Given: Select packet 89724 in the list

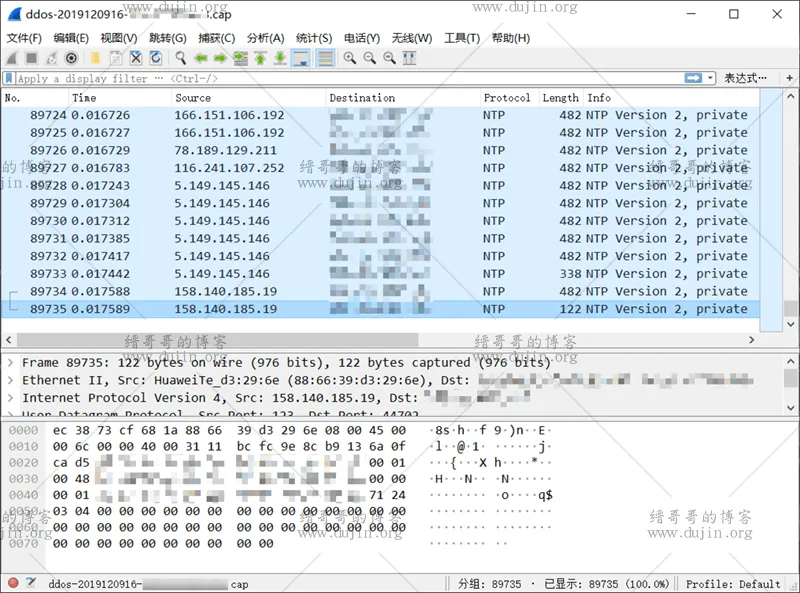Looking at the screenshot, I should 380,115.
